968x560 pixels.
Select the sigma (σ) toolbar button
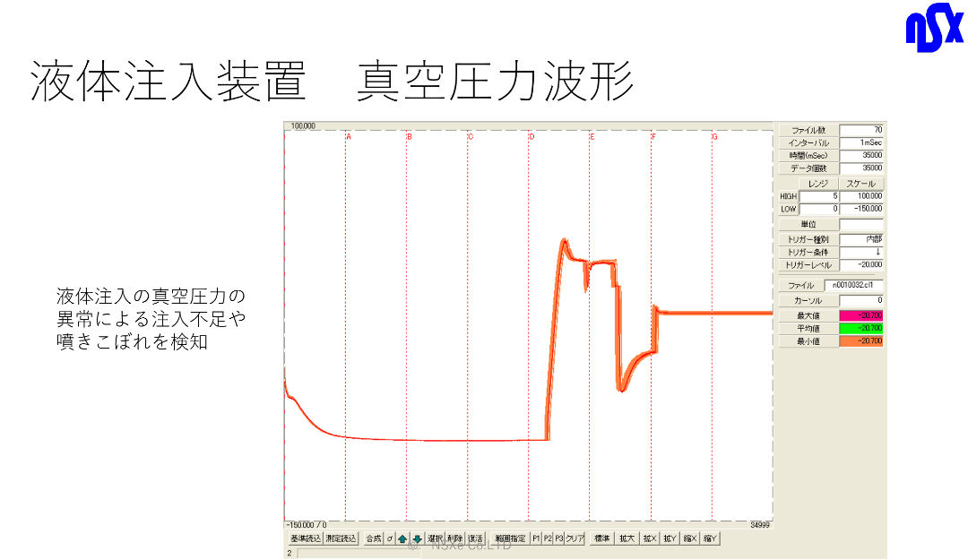[x=390, y=538]
